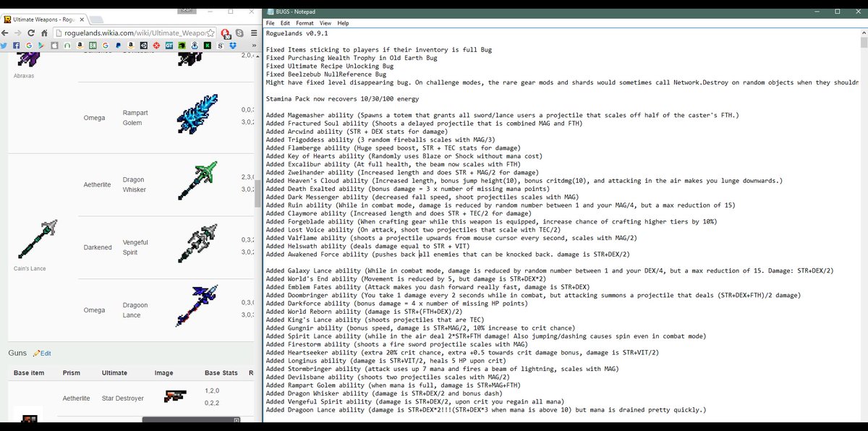This screenshot has height=431, width=868.
Task: Open the PayPal bookmark
Action: [118, 46]
